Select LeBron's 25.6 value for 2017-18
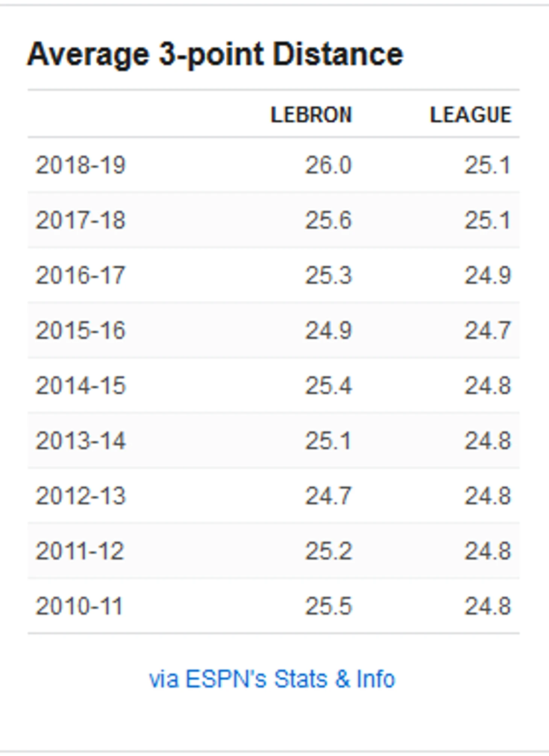The width and height of the screenshot is (549, 756). (328, 220)
